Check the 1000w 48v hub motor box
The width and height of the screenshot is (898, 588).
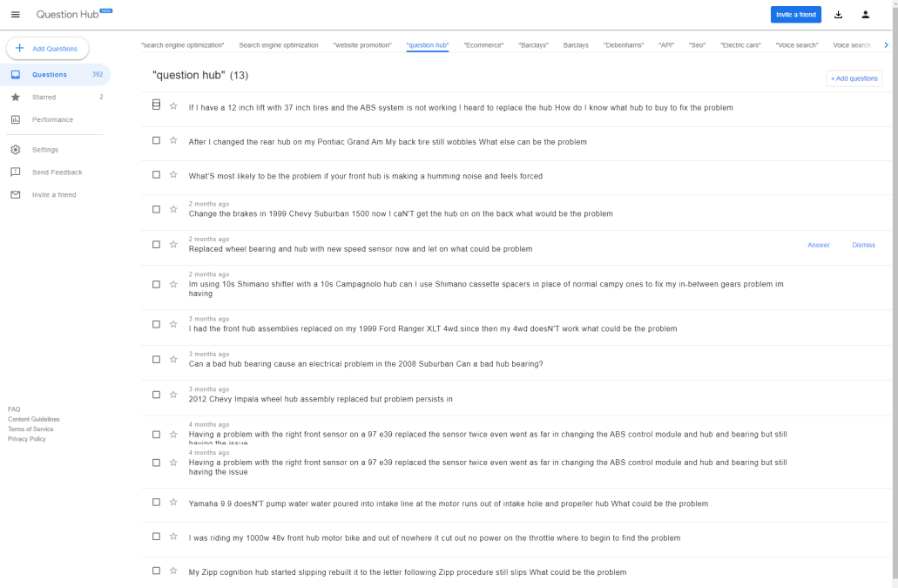click(157, 537)
